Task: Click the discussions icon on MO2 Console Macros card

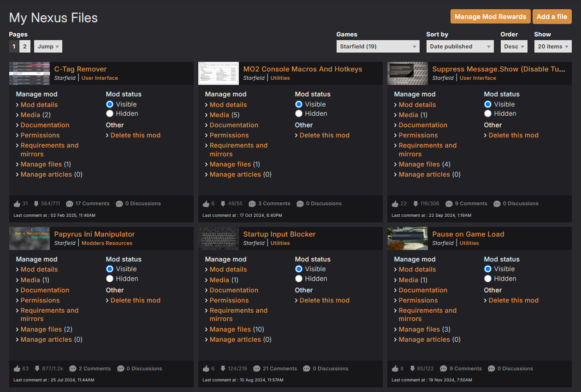Action: pos(300,204)
